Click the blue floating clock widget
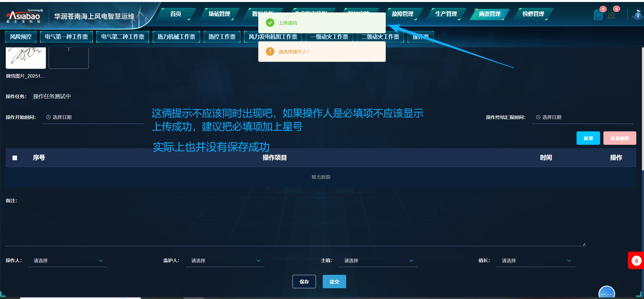Viewport: 644px width, 299px height. [x=607, y=292]
